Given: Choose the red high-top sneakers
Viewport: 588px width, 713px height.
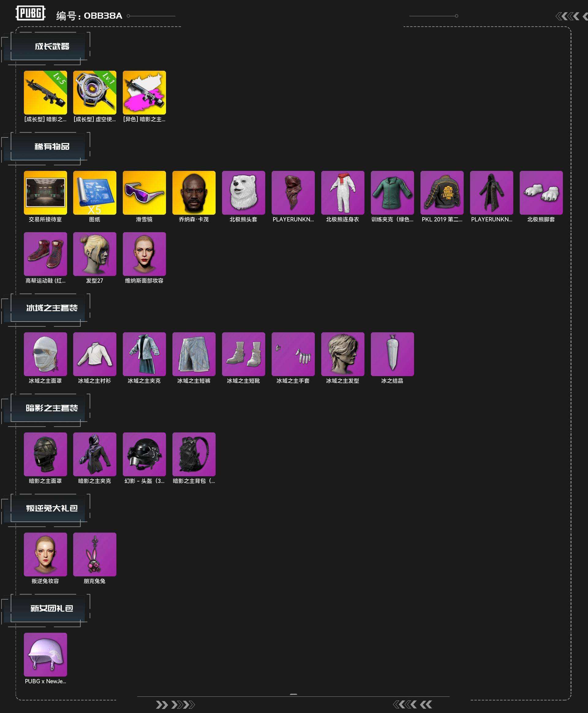Looking at the screenshot, I should click(45, 254).
